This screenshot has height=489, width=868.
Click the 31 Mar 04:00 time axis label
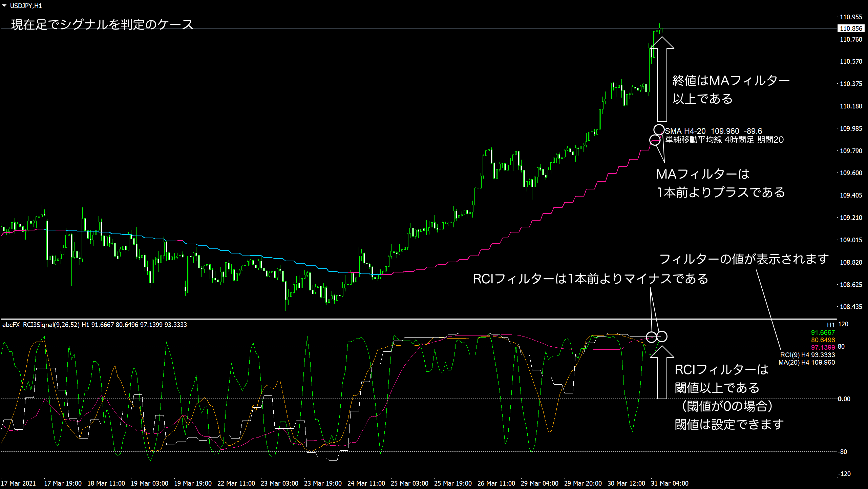click(x=669, y=483)
